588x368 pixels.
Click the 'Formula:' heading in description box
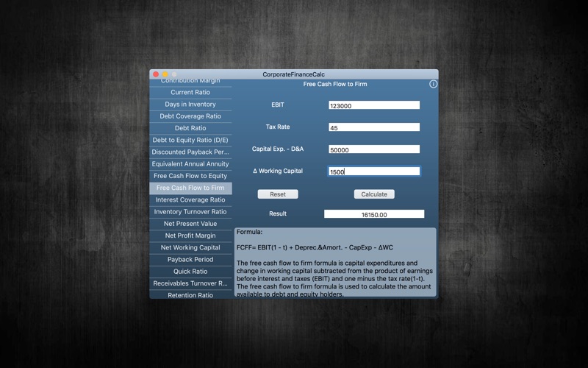tap(249, 232)
